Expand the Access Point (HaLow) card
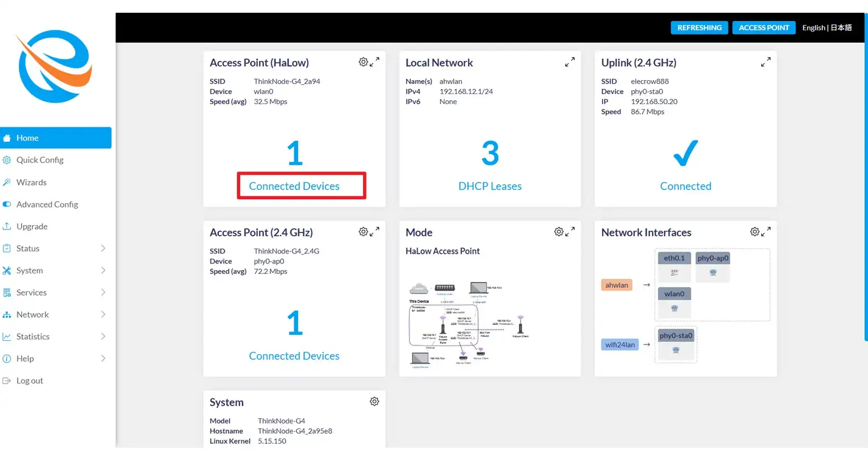This screenshot has width=868, height=451. (375, 62)
